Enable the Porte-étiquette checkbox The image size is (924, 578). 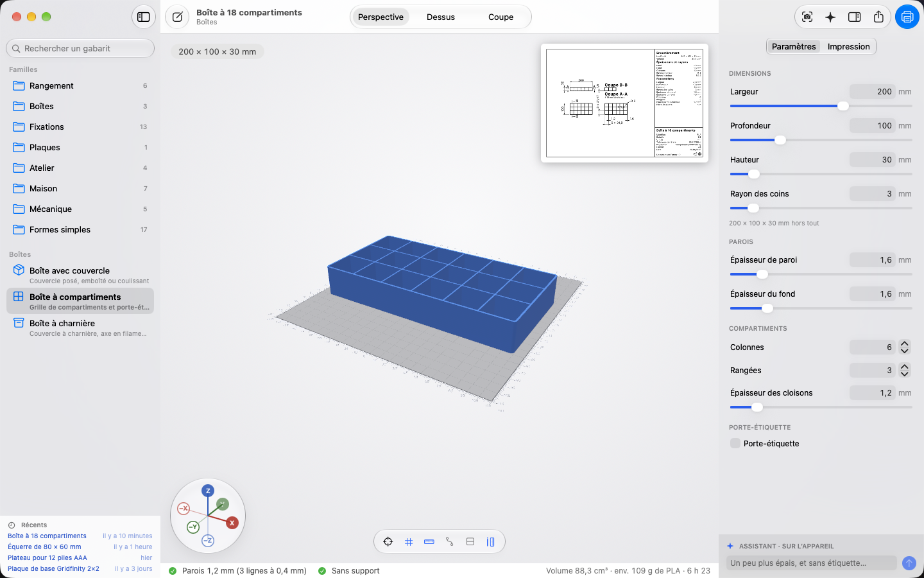point(735,443)
